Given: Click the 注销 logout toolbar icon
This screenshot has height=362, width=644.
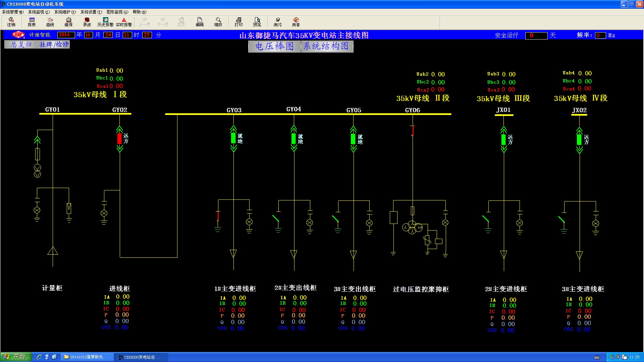Looking at the screenshot, I should click(11, 22).
